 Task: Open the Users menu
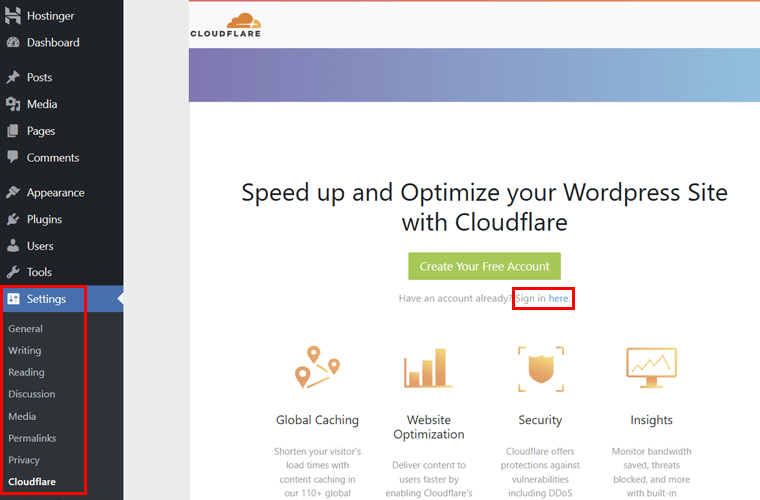[62, 246]
